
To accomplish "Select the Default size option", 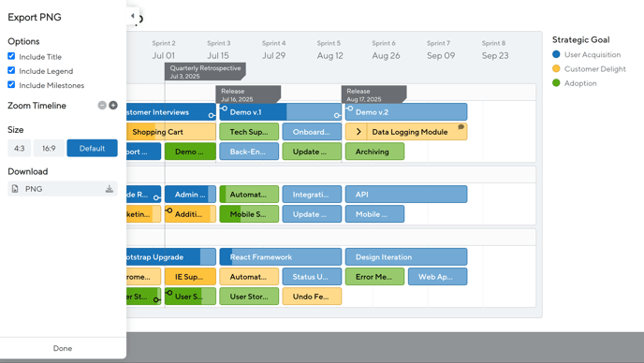I will click(92, 148).
